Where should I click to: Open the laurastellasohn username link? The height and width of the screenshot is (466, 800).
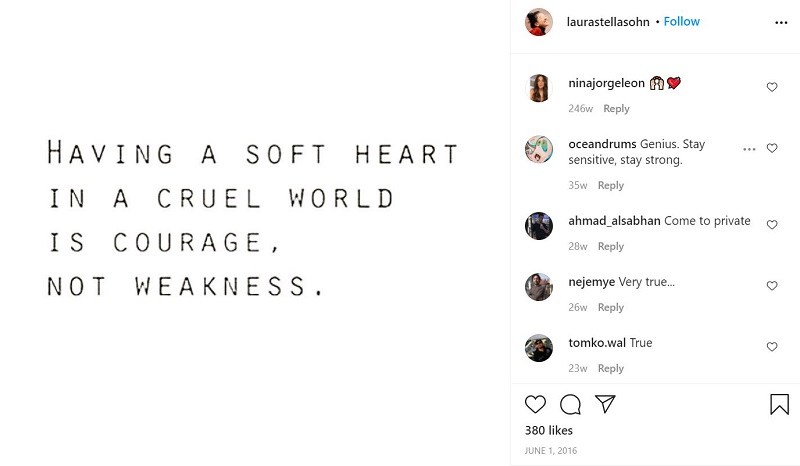[607, 22]
